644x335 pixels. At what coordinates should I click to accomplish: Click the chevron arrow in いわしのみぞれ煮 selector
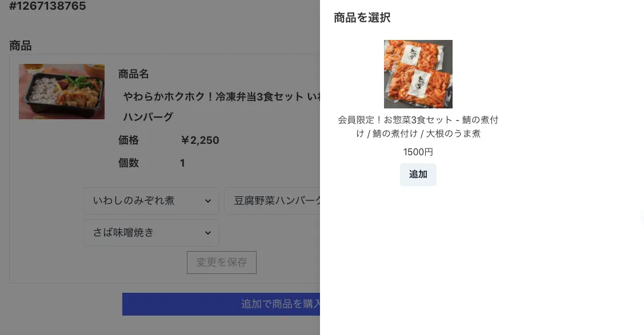(208, 201)
